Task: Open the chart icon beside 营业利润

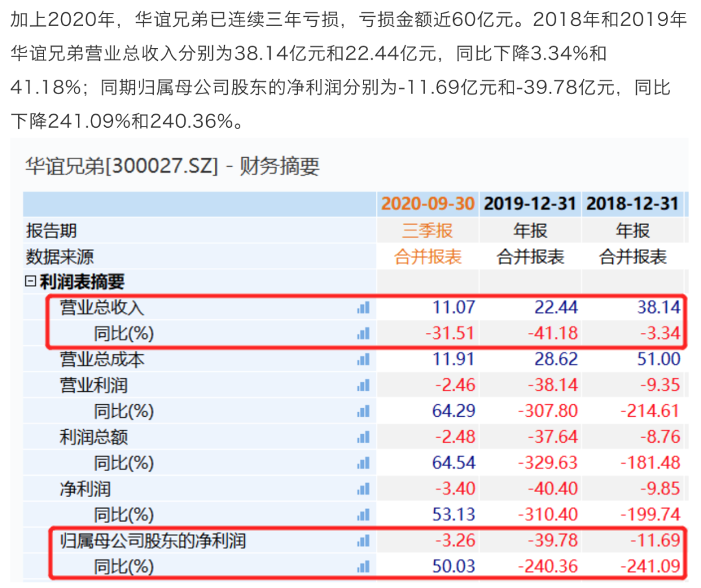Action: 363,386
